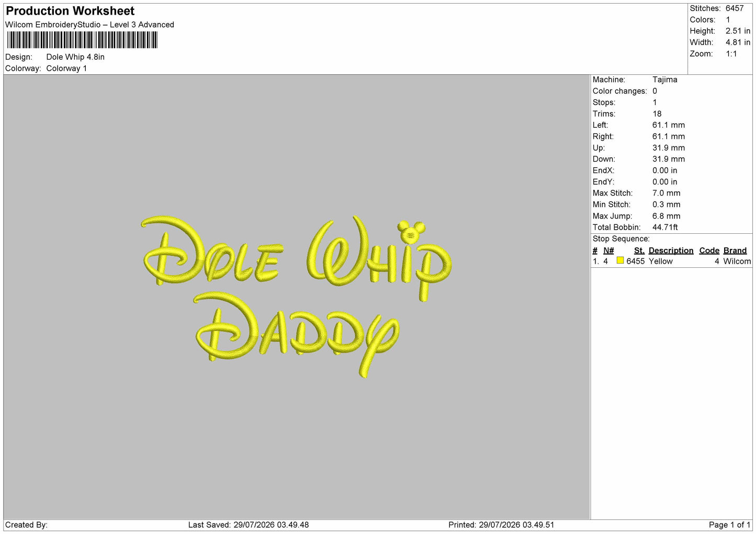Click the Height value '2.51 in'
Viewport: 756px width, 534px height.
tap(738, 31)
